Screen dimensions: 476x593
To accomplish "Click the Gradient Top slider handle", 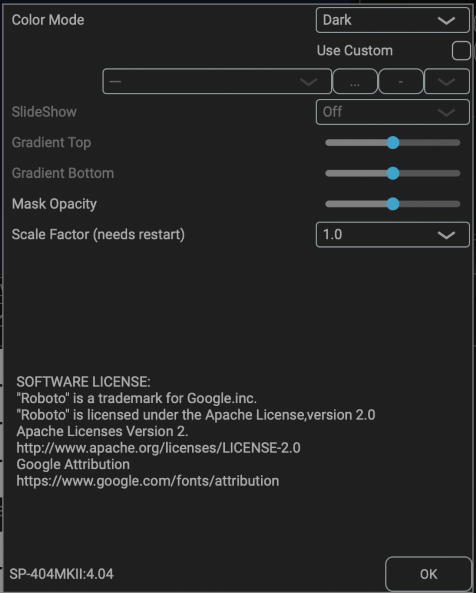I will pos(393,143).
